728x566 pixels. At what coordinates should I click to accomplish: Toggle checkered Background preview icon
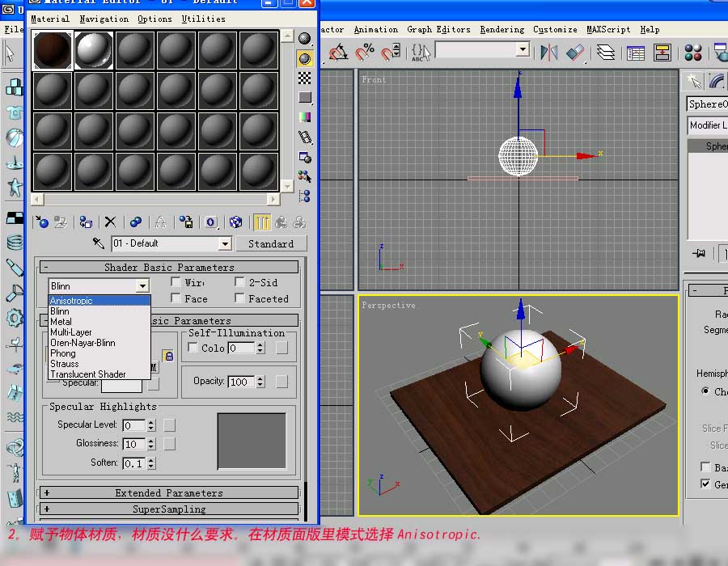(x=305, y=78)
